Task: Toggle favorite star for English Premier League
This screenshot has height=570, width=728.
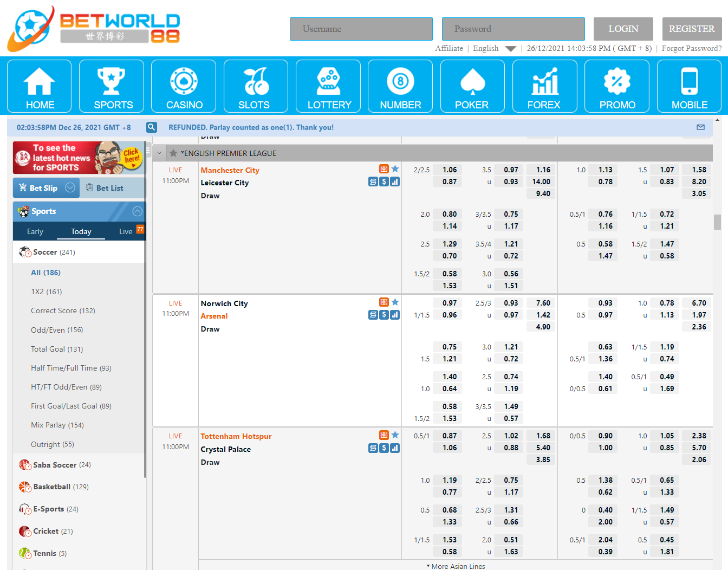Action: click(173, 153)
